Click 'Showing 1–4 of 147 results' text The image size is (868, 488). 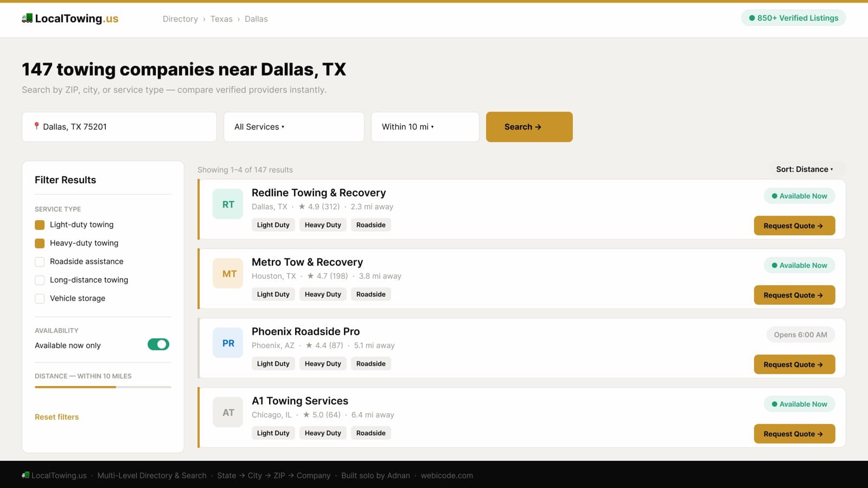(x=245, y=170)
